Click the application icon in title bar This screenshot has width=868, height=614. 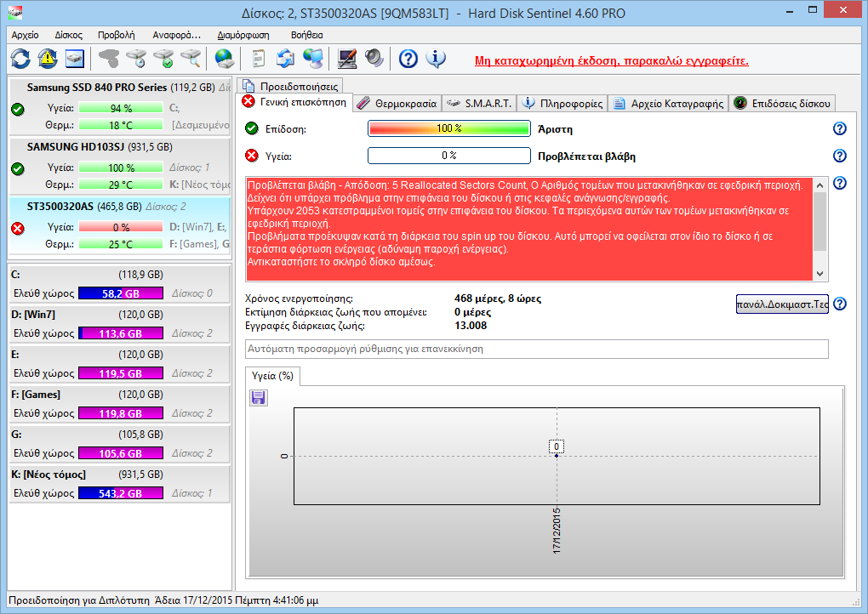pyautogui.click(x=15, y=12)
